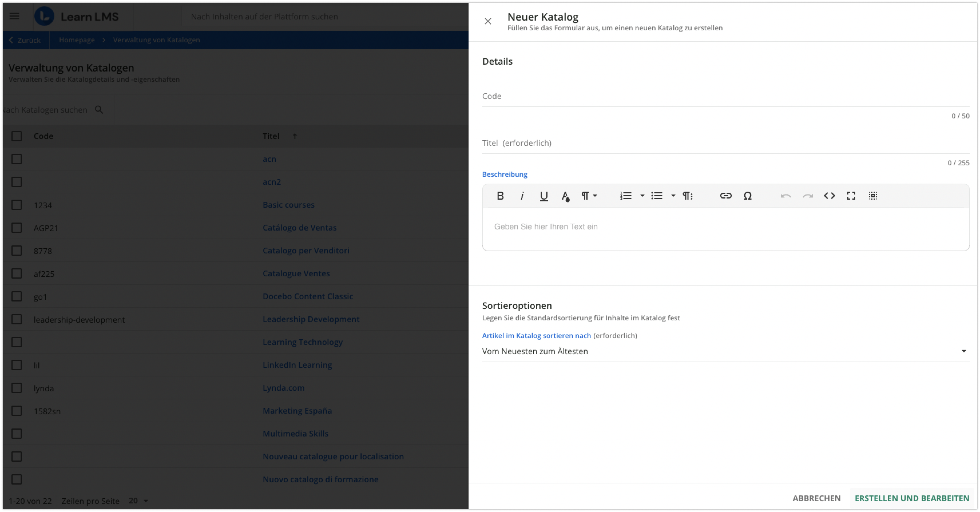Check the go1 row checkbox

[16, 296]
